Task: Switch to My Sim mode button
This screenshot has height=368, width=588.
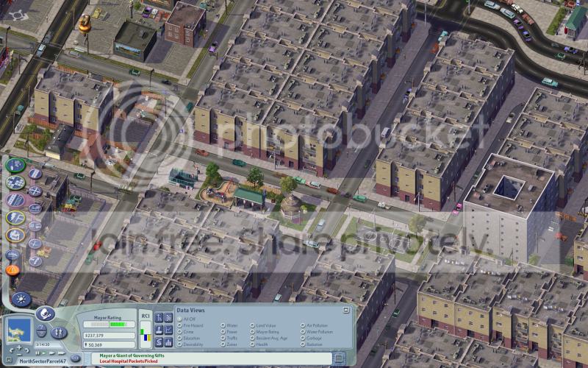Action: click(59, 333)
